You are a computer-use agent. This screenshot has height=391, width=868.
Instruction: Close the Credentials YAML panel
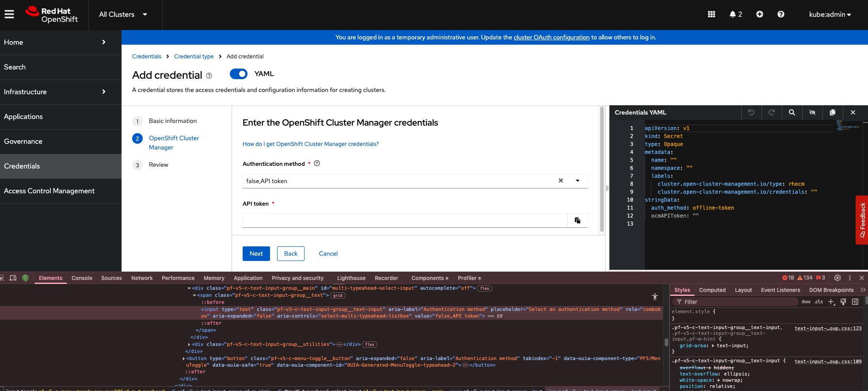853,112
